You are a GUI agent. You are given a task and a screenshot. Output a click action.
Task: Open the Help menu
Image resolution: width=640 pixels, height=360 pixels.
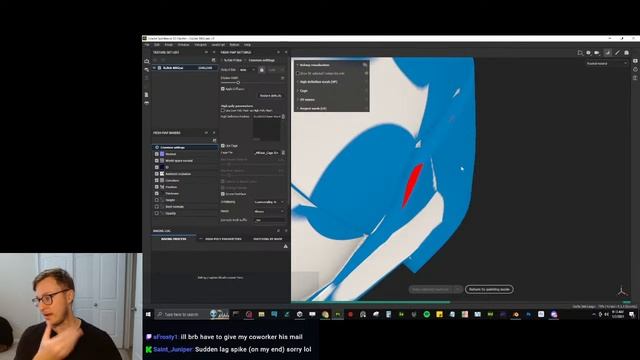pos(247,44)
